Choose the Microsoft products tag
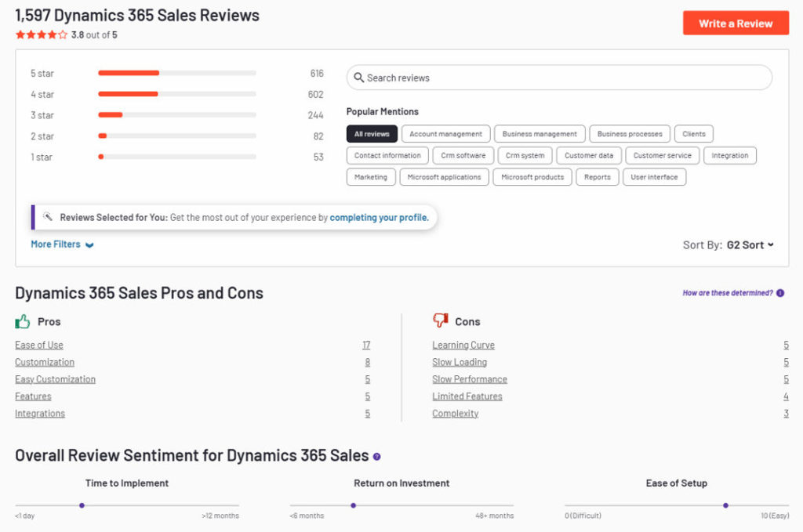 (532, 177)
